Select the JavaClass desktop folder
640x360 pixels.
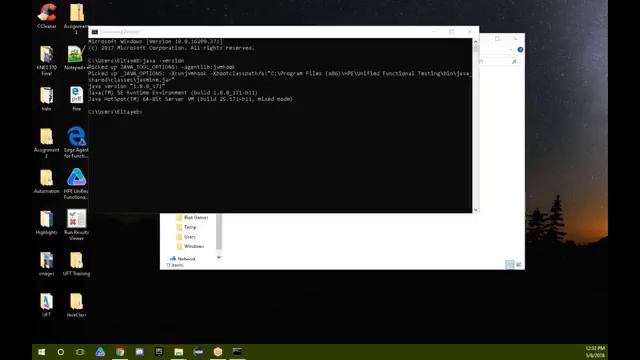[76, 305]
